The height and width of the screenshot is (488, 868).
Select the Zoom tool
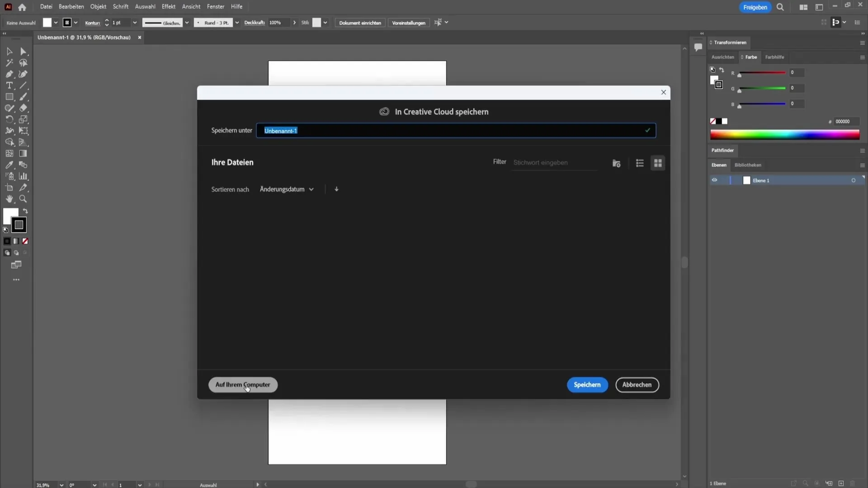[24, 199]
